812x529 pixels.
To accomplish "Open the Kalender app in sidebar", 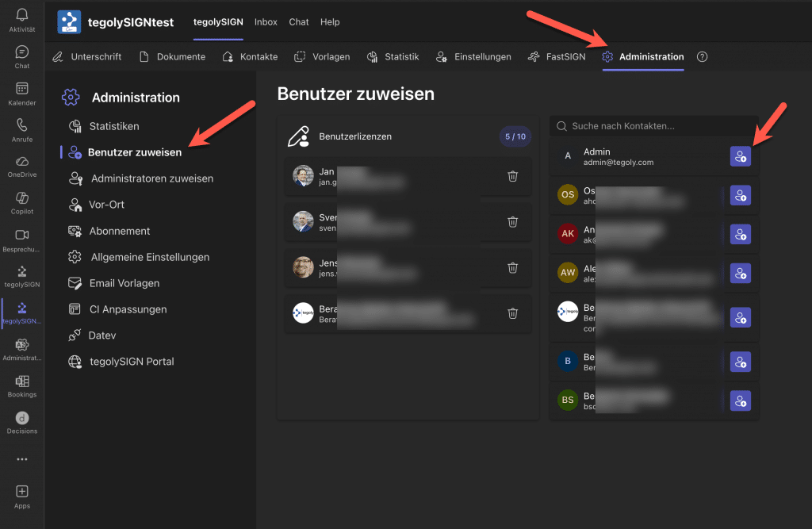I will coord(22,93).
